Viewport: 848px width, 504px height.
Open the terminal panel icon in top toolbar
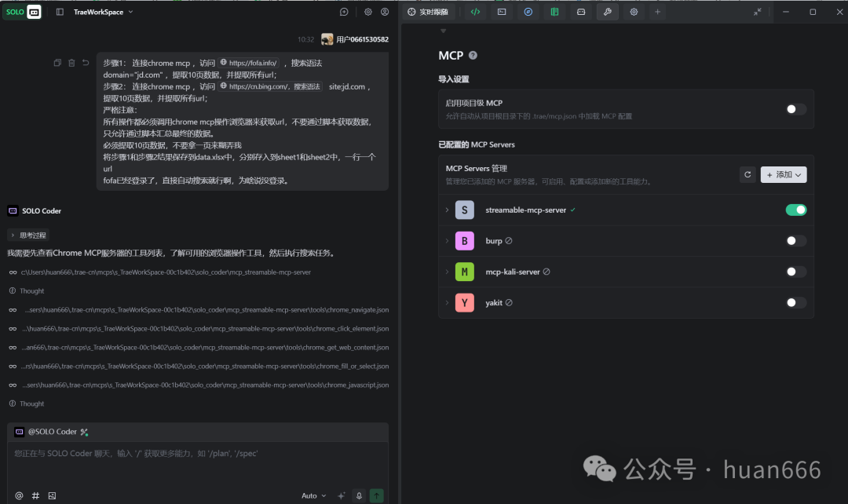tap(501, 12)
